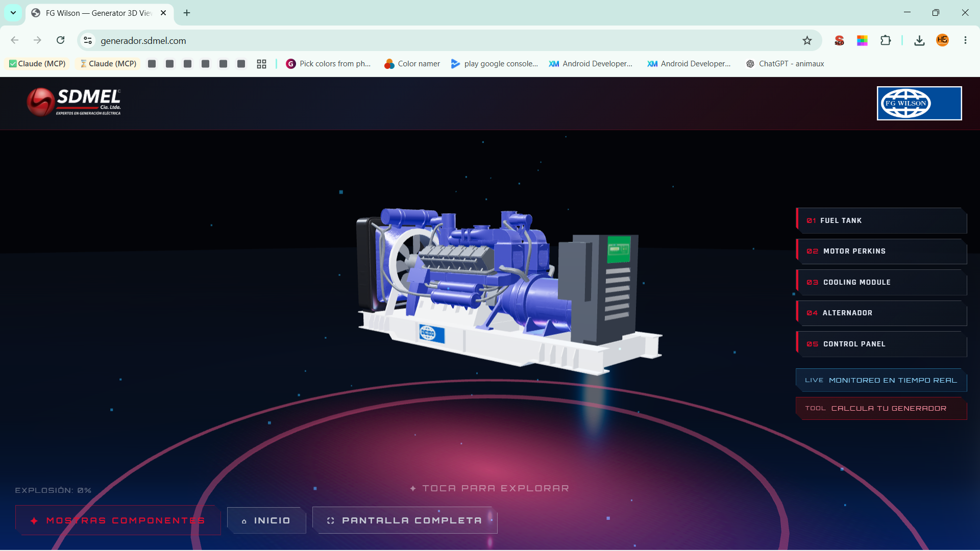Click the FG Wilson logo badge

(919, 103)
